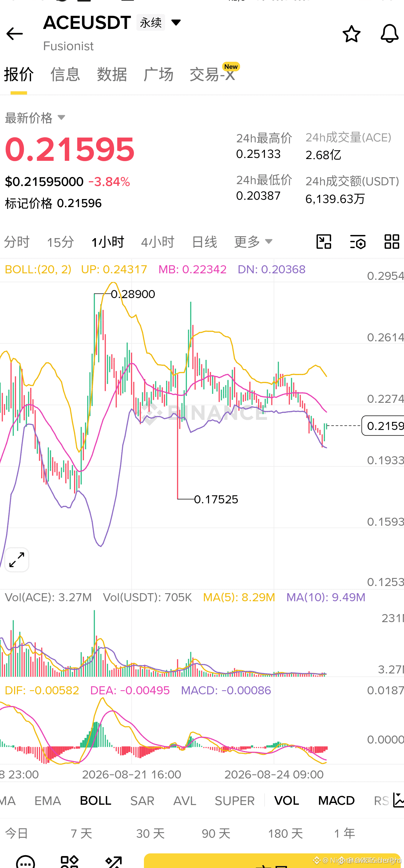The width and height of the screenshot is (404, 868).
Task: Tap the DIF: -0.00582 MACD legend
Action: (42, 690)
